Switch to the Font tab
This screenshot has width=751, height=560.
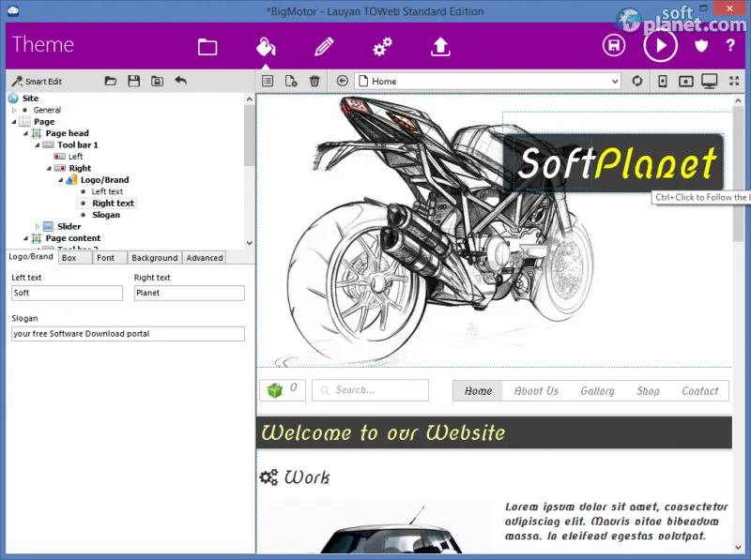tap(110, 258)
